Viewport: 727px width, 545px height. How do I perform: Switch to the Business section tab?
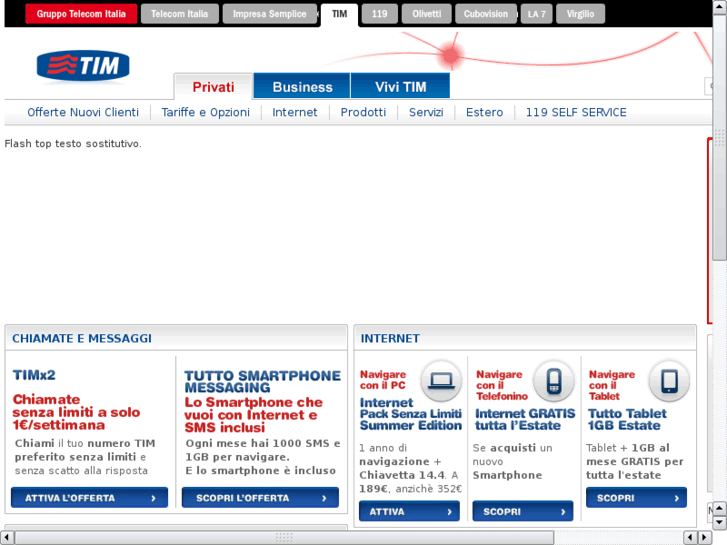pyautogui.click(x=302, y=87)
